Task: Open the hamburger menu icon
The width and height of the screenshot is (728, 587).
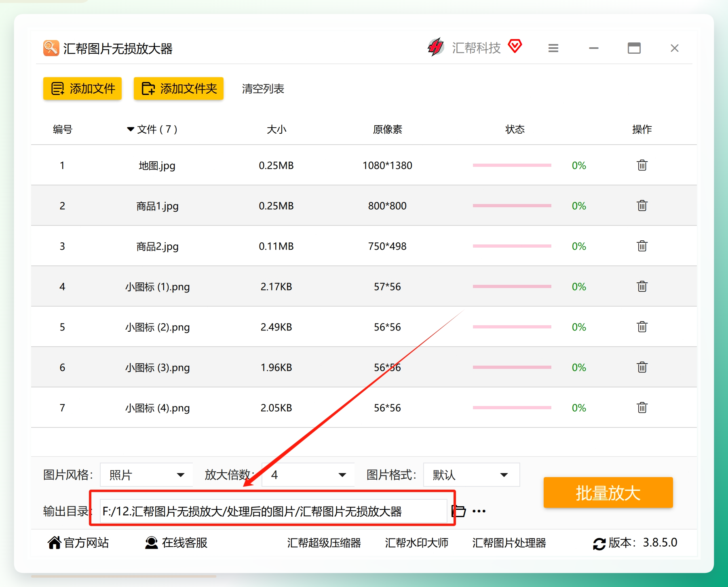Action: 553,48
